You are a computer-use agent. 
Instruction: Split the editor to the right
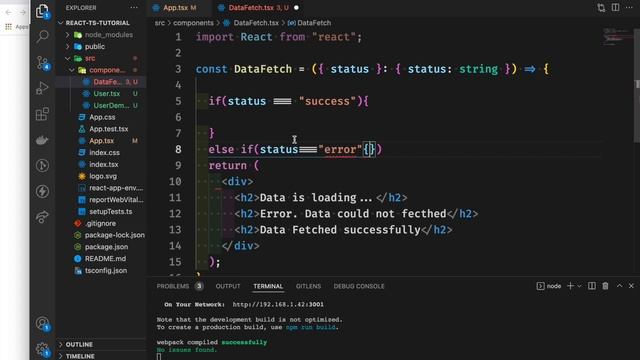click(x=615, y=7)
